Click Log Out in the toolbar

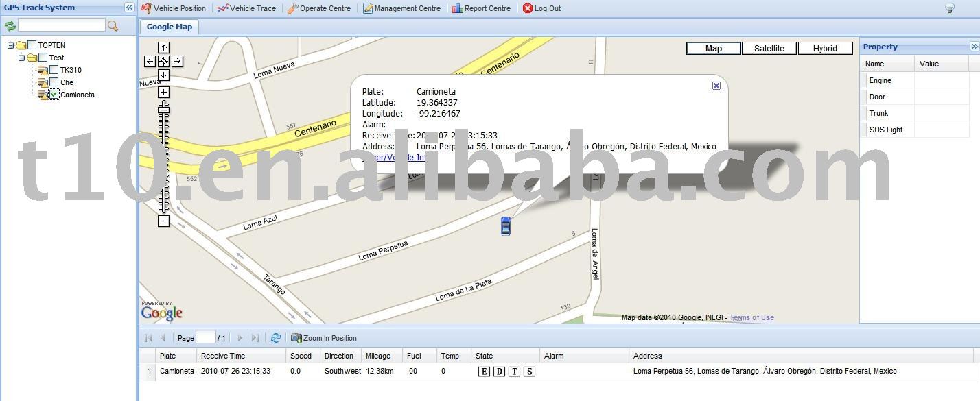(541, 8)
